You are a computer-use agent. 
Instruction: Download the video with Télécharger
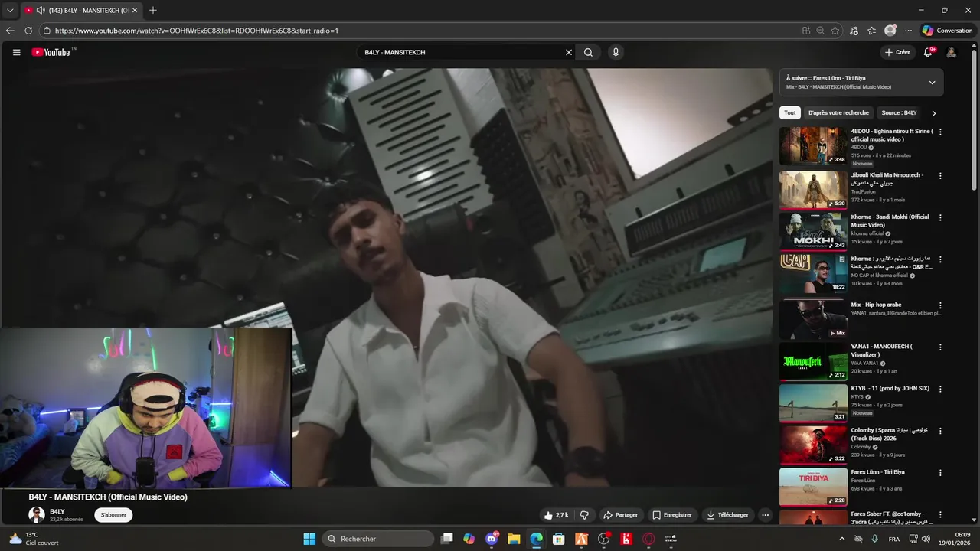click(727, 515)
